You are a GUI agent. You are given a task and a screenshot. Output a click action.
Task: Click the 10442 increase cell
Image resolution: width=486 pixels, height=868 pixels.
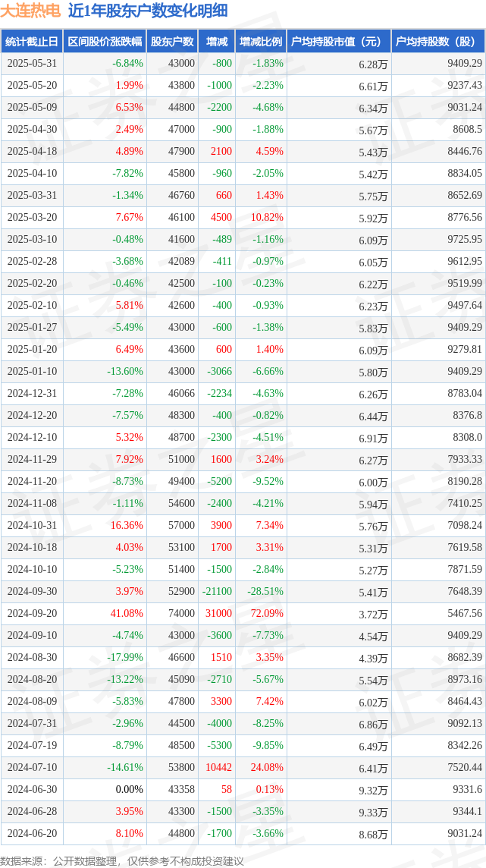point(220,767)
